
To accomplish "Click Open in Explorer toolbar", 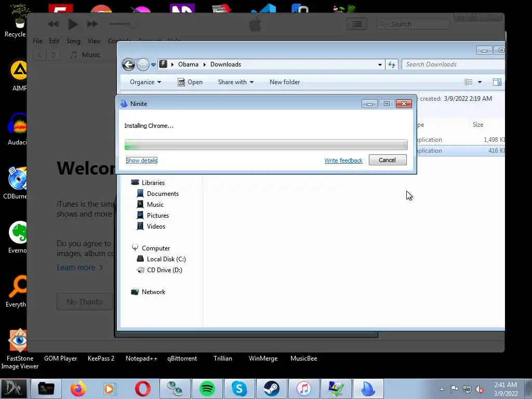I will pos(190,82).
